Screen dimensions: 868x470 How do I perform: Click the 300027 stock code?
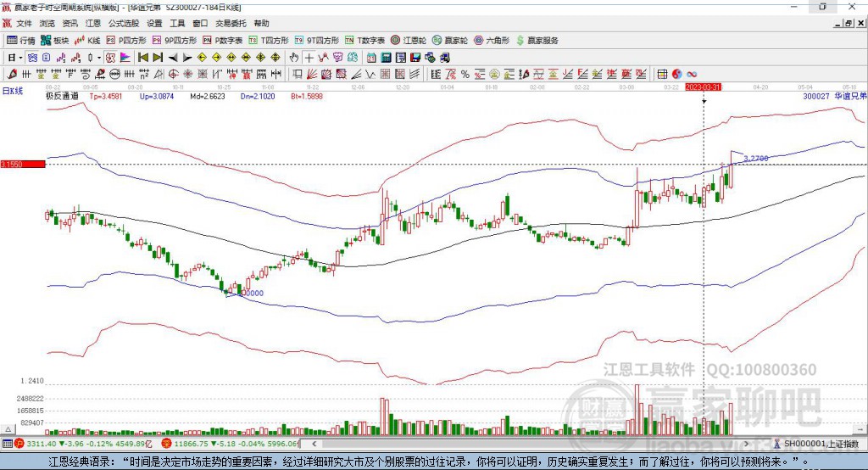tap(816, 96)
